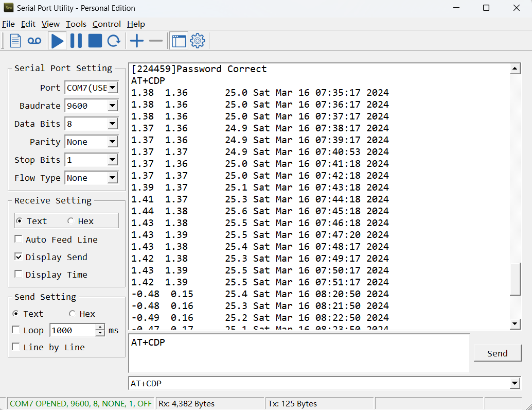The width and height of the screenshot is (532, 410).
Task: Click the log line timestamped 08:20:50
Action: coord(260,294)
